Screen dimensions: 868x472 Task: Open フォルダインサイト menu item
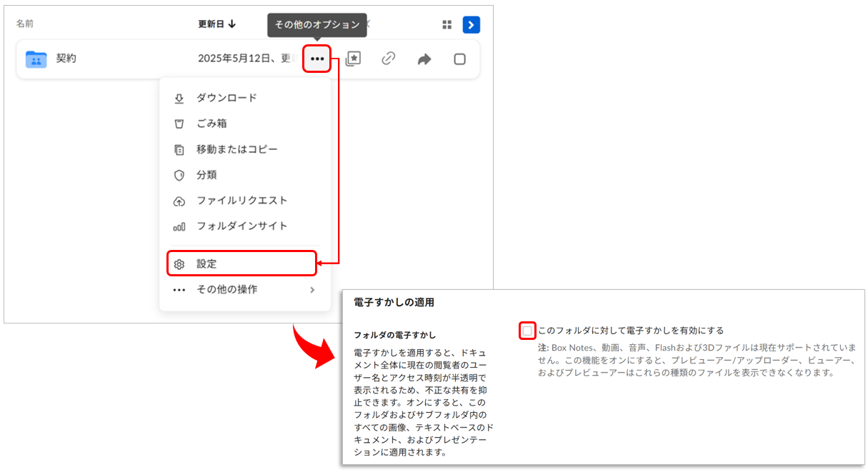pos(241,226)
